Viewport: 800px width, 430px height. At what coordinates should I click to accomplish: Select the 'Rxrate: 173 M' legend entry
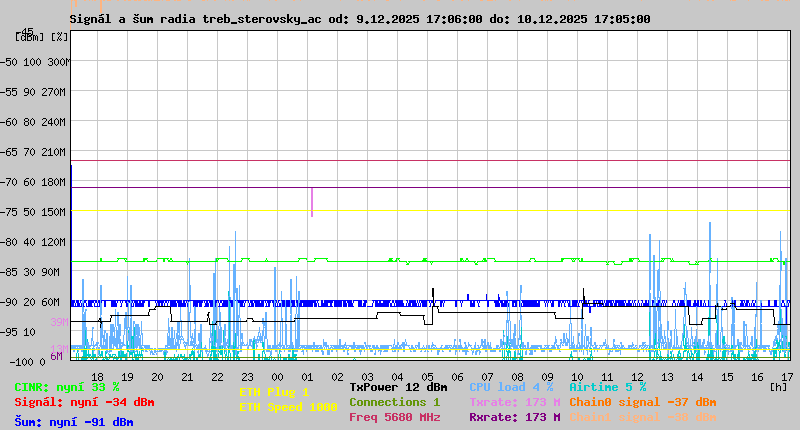tap(515, 417)
